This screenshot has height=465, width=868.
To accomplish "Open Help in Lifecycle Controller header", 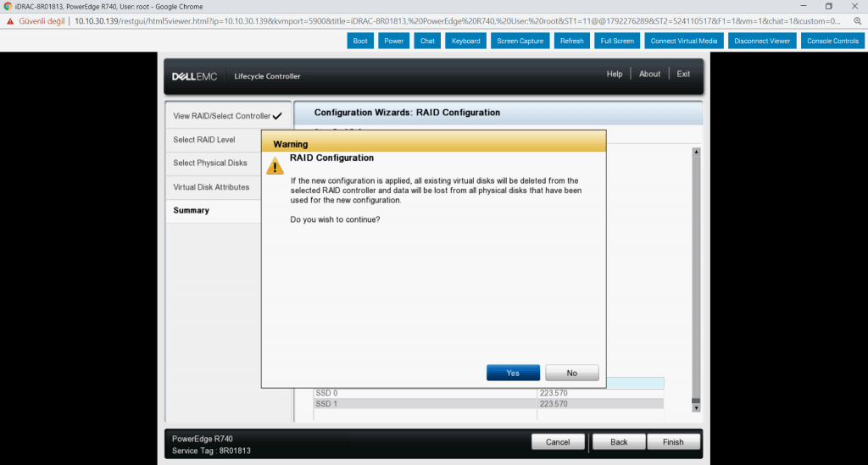I will point(615,75).
